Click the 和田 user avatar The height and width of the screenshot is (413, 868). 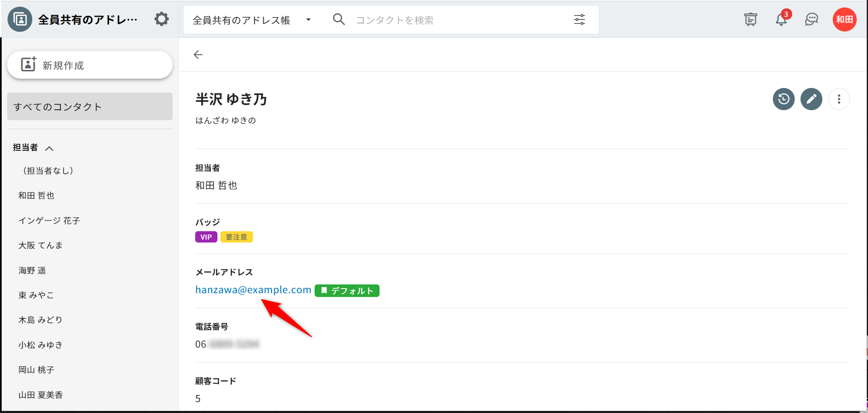[844, 20]
